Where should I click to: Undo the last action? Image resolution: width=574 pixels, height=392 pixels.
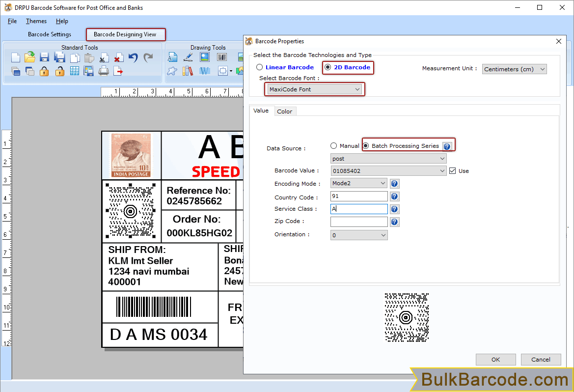point(133,57)
